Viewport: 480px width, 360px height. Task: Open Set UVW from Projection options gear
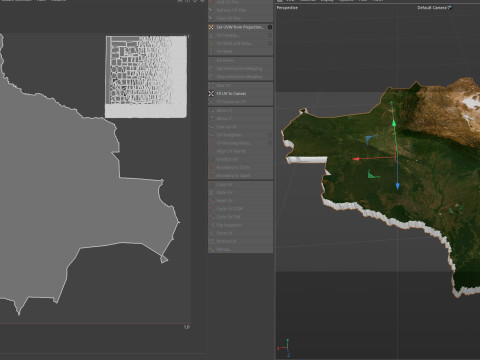pyautogui.click(x=270, y=27)
